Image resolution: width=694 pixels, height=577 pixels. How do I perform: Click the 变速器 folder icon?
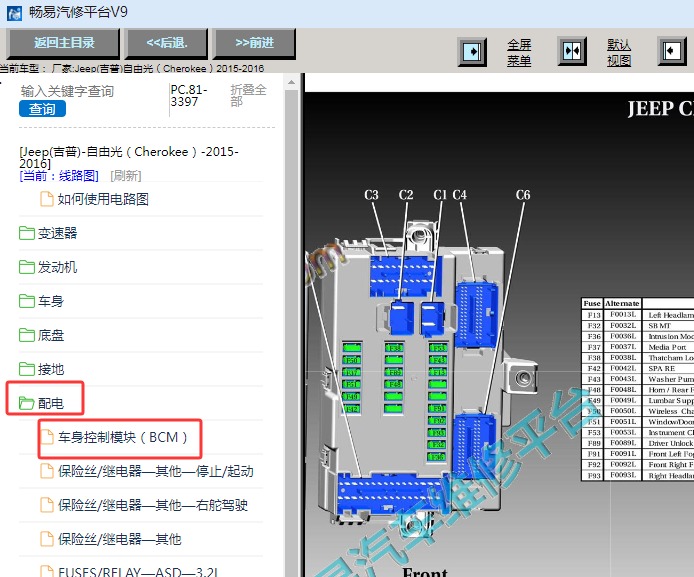27,233
